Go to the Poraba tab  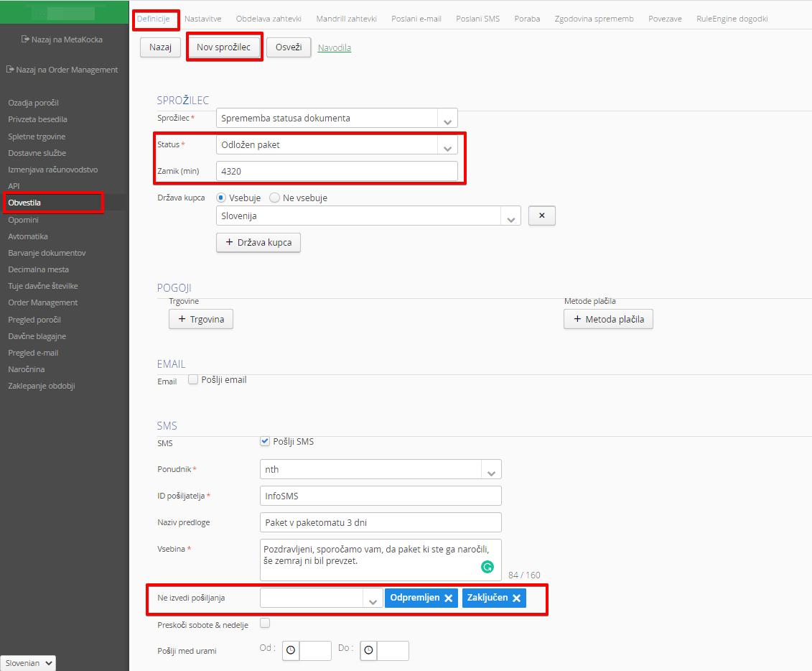pos(527,19)
